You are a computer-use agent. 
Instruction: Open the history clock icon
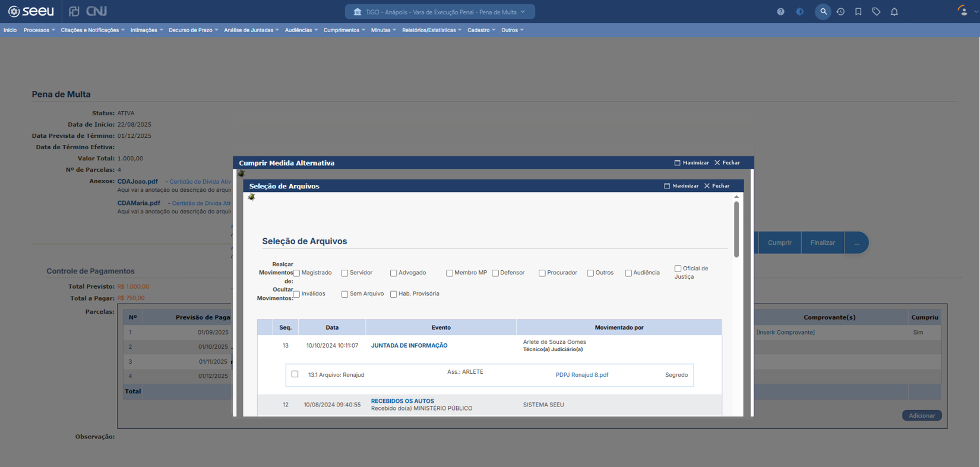click(840, 12)
